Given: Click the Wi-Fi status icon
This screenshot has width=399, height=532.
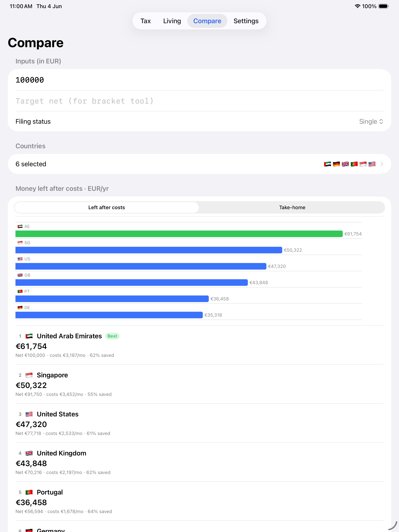Looking at the screenshot, I should pyautogui.click(x=357, y=6).
